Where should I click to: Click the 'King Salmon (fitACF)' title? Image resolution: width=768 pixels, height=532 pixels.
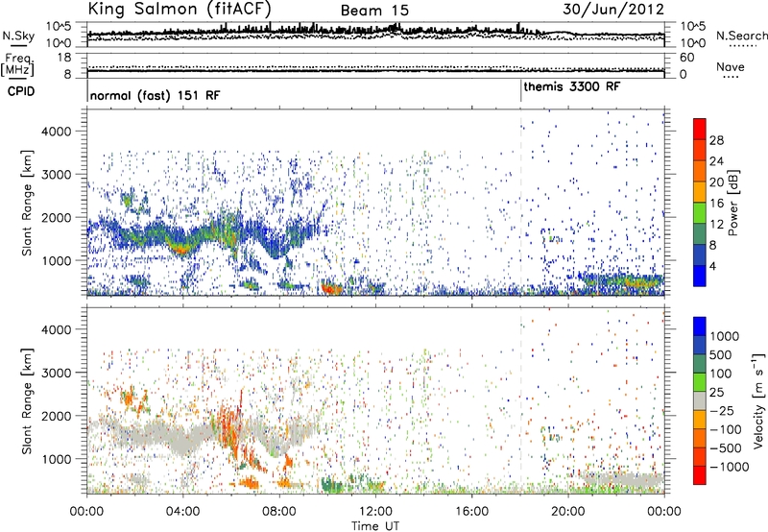179,10
